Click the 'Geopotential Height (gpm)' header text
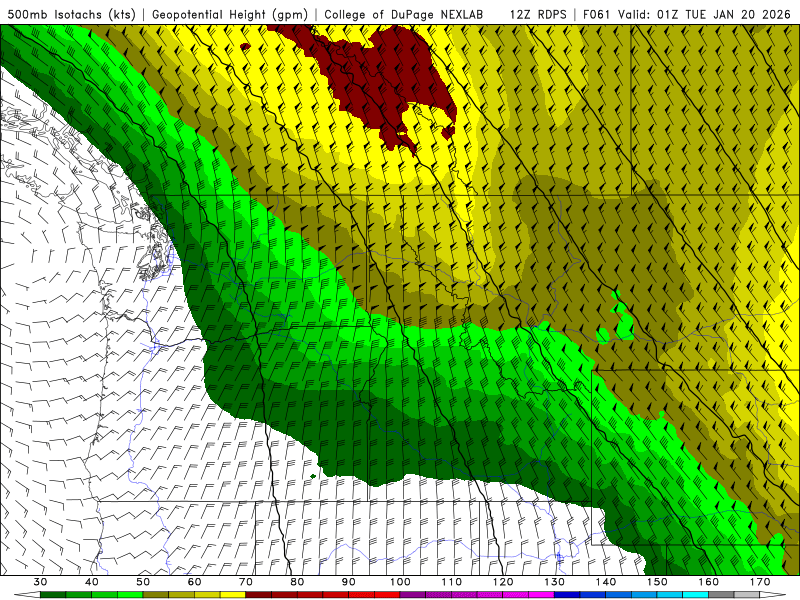Image resolution: width=800 pixels, height=600 pixels. (x=230, y=14)
